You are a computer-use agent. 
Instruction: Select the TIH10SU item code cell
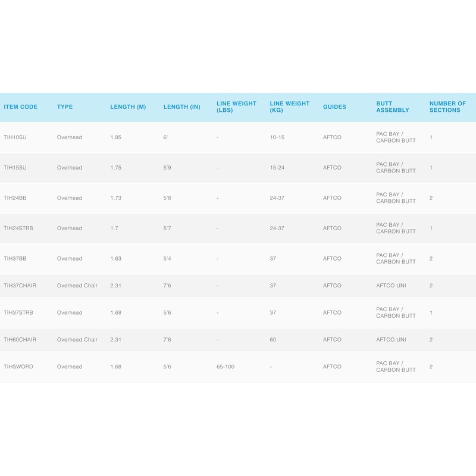point(15,137)
